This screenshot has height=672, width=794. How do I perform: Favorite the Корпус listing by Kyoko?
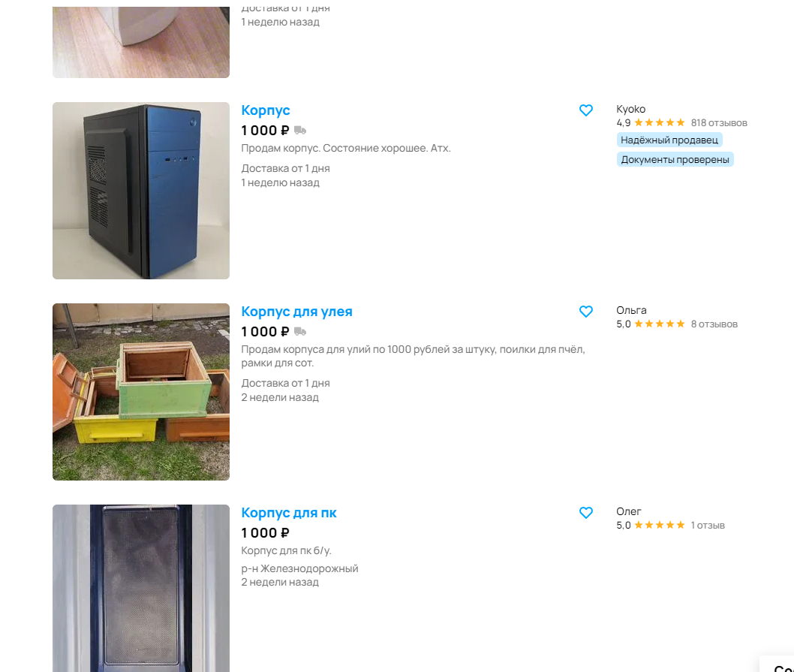point(586,110)
